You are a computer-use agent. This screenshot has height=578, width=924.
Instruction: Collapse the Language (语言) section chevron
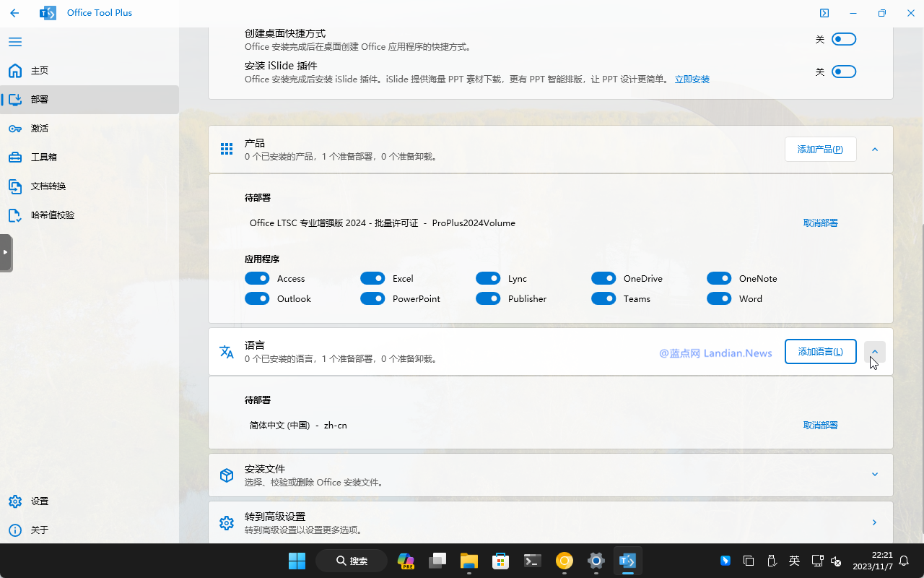pyautogui.click(x=875, y=352)
